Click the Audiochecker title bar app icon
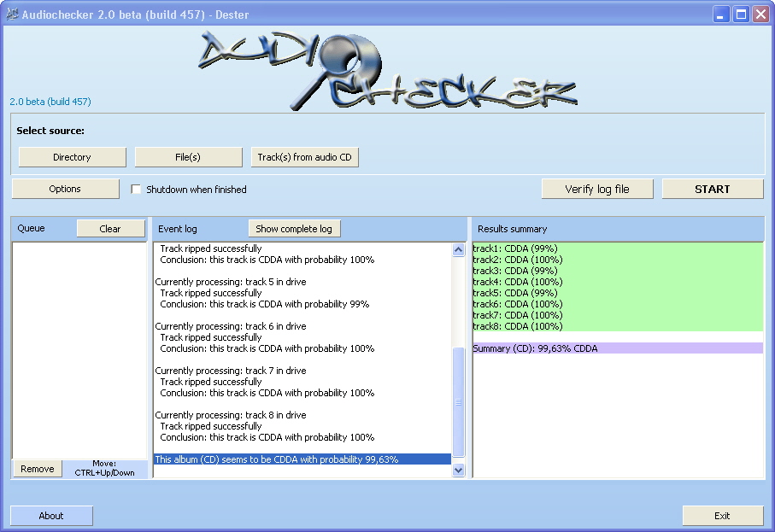The image size is (775, 532). 12,15
